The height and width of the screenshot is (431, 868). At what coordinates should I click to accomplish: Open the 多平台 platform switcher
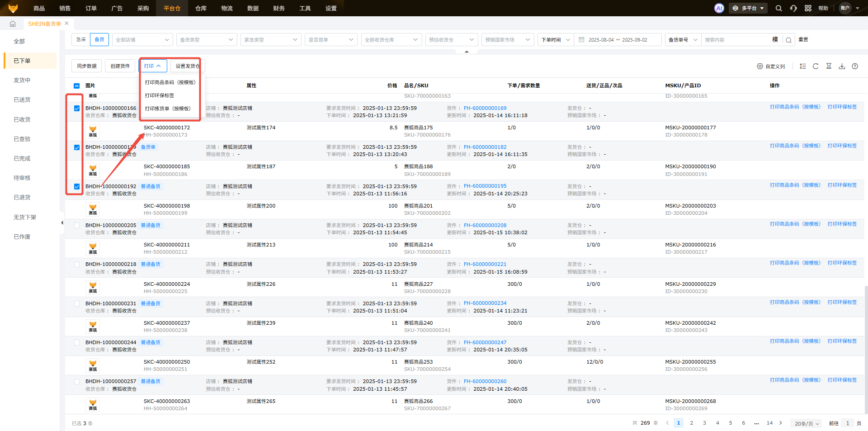point(748,8)
